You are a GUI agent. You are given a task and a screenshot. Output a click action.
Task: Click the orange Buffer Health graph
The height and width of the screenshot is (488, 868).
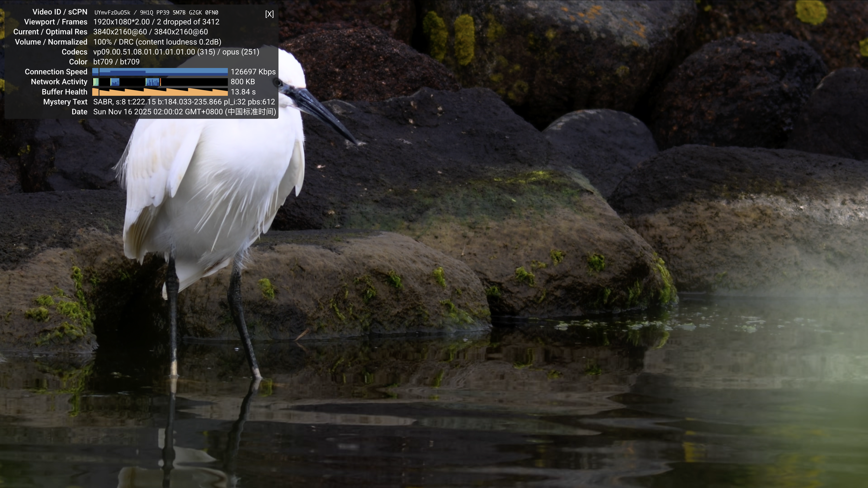coord(160,92)
